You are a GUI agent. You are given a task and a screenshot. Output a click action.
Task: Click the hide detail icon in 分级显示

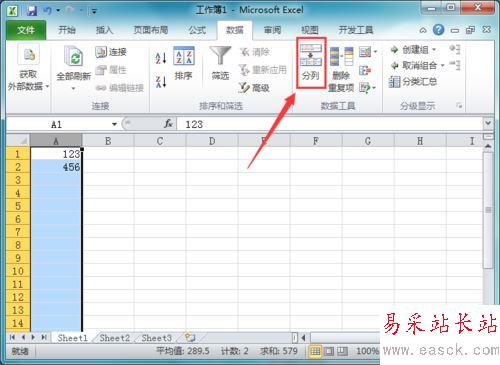(455, 65)
